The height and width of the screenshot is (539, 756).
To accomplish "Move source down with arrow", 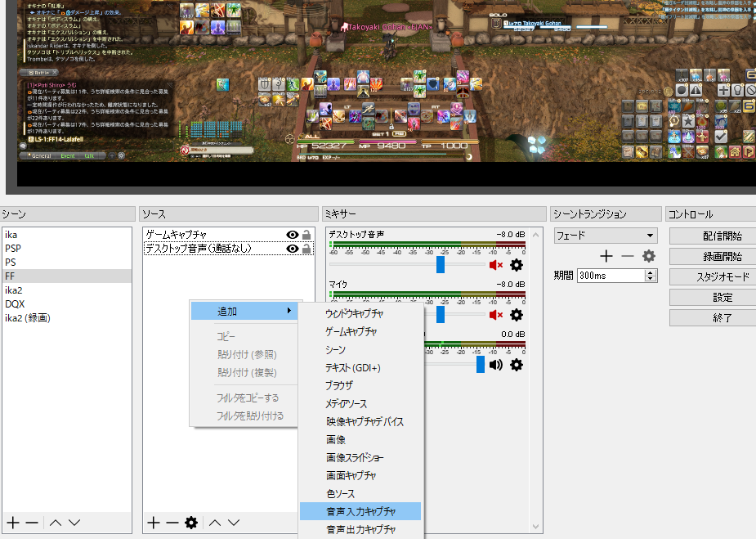I will coord(234,523).
